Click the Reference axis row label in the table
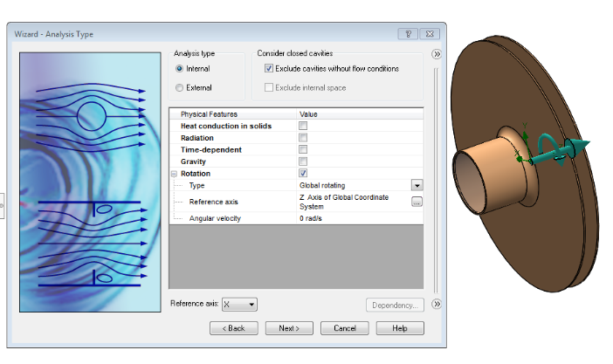The height and width of the screenshot is (364, 613). coord(213,202)
